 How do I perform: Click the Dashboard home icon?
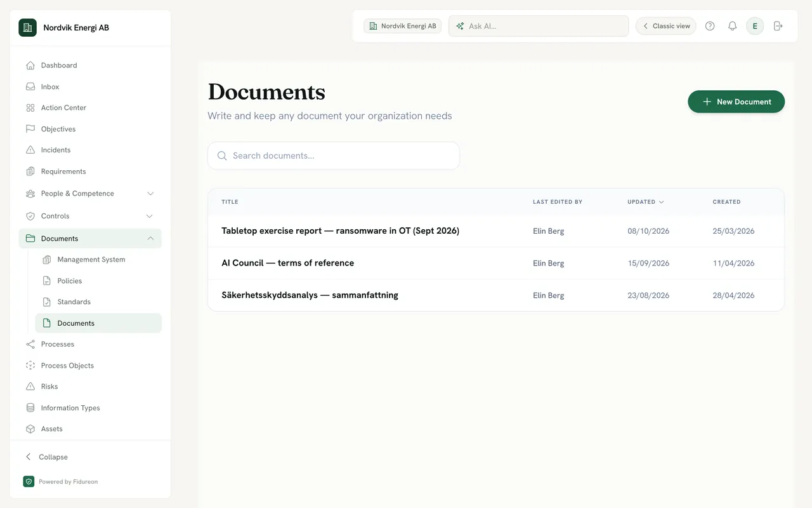[30, 65]
